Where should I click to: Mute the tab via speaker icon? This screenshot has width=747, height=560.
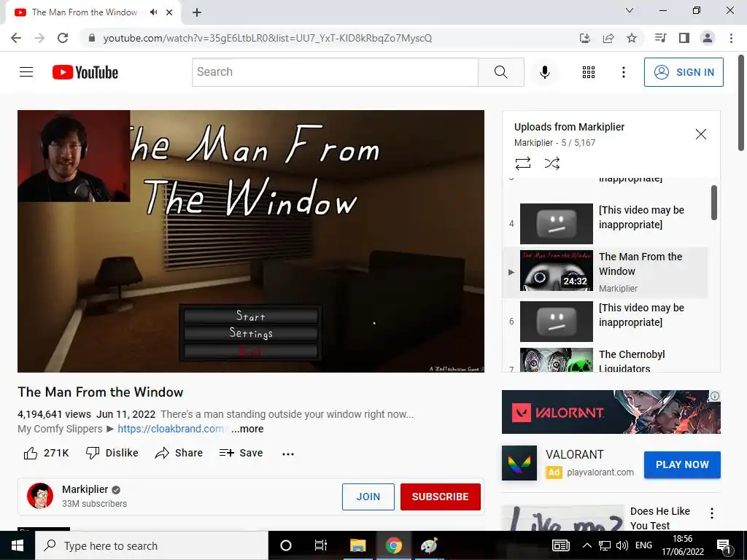(x=153, y=12)
